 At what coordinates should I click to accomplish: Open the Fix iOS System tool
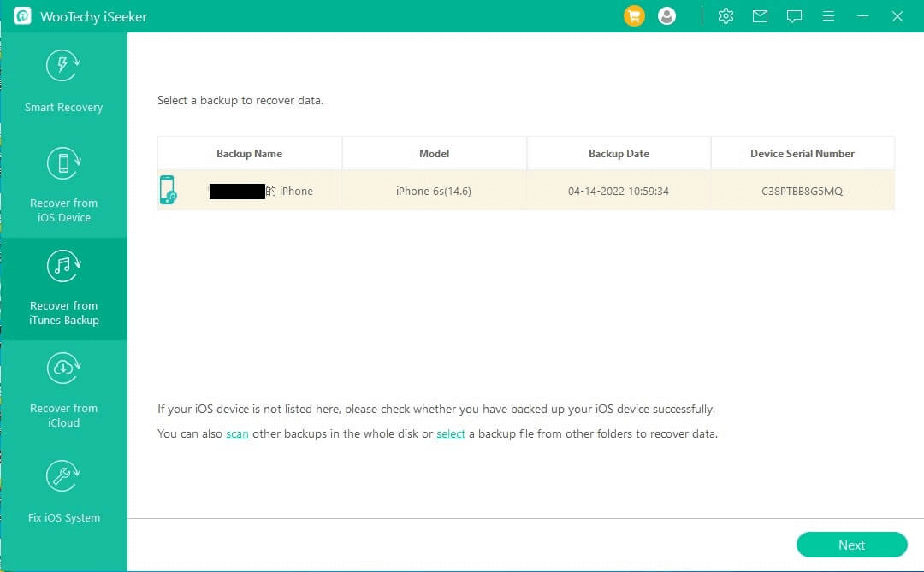coord(63,493)
